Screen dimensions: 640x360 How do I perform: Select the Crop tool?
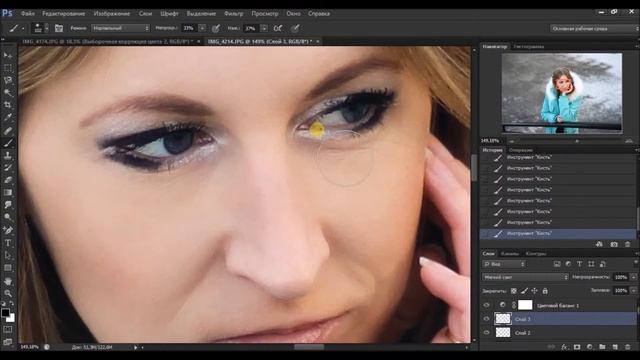click(x=8, y=105)
